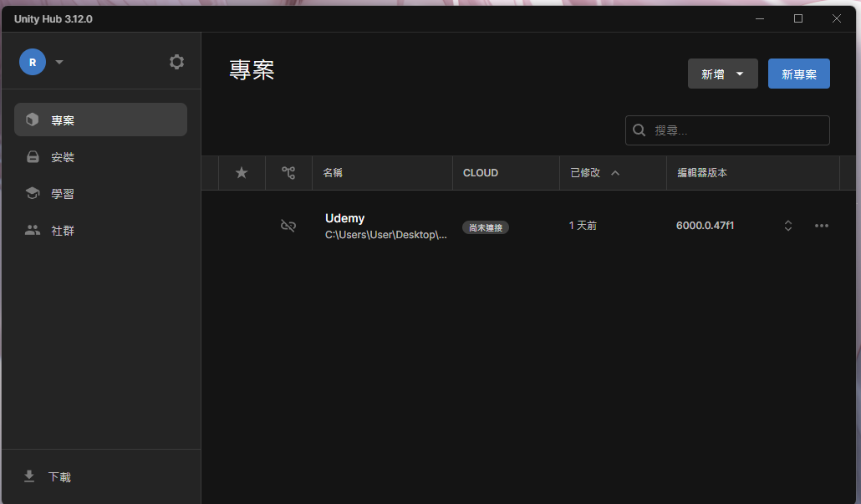Open editor version selector for Udemy
861x504 pixels.
click(x=787, y=226)
